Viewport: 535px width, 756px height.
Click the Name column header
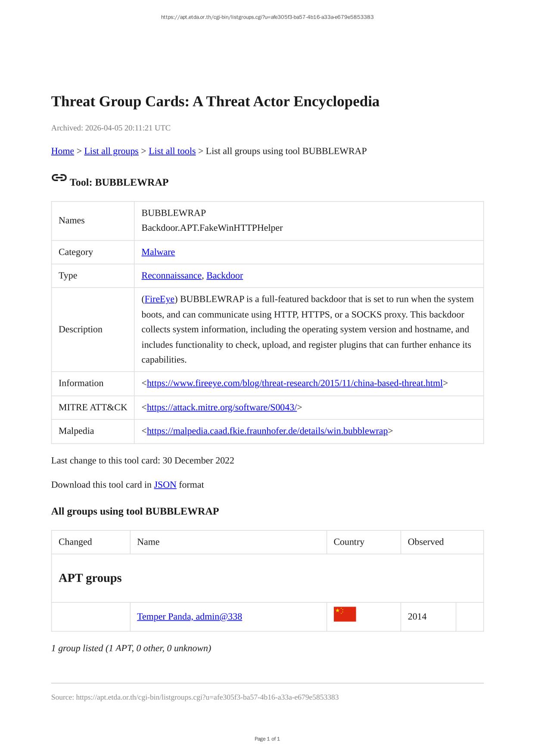[x=148, y=542]
